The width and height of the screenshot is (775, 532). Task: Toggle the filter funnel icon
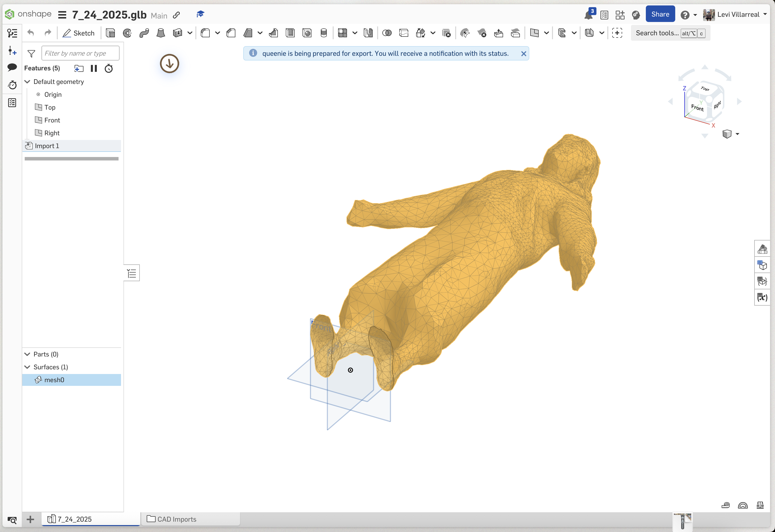click(x=31, y=53)
